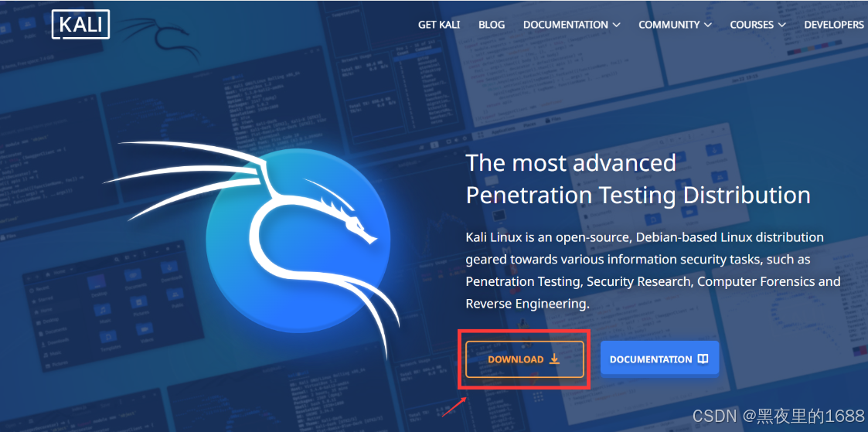Viewport: 868px width, 432px height.
Task: Go to the BLOG page
Action: click(492, 25)
